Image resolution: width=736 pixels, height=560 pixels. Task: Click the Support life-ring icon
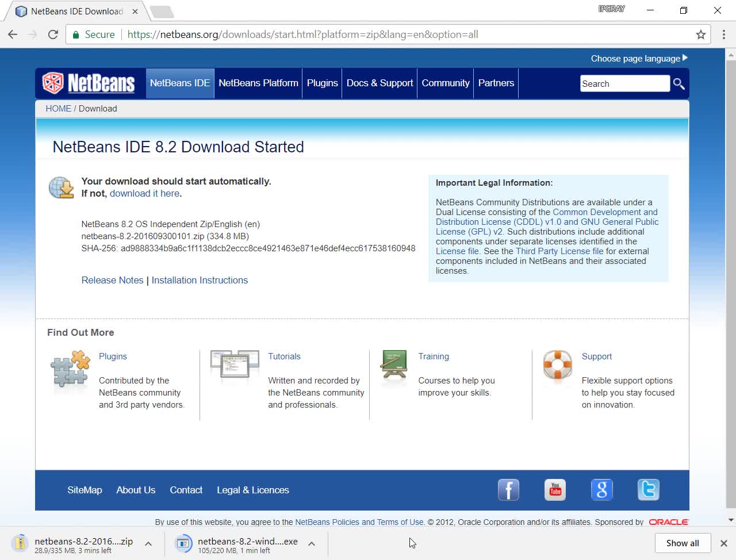556,368
